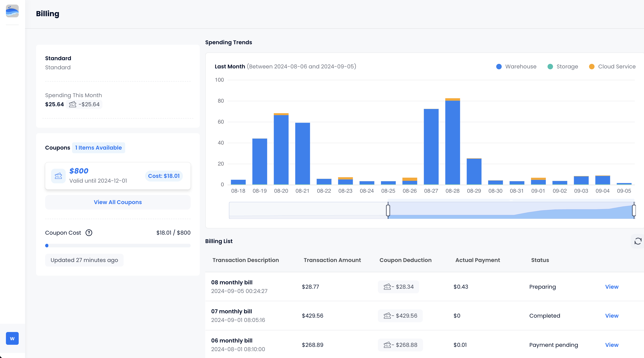This screenshot has height=358, width=644.
Task: Click the Status column header
Action: click(x=540, y=260)
